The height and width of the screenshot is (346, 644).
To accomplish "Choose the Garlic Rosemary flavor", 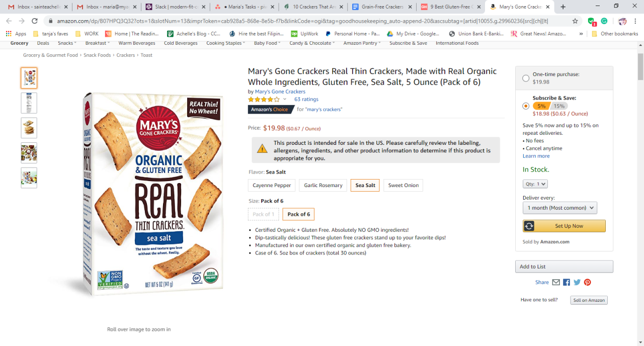I will (323, 186).
